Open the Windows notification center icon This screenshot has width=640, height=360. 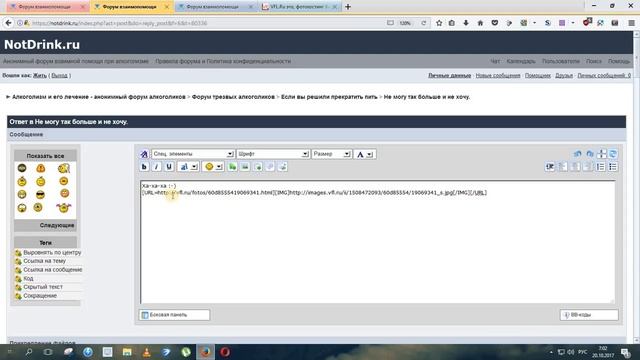[x=625, y=352]
